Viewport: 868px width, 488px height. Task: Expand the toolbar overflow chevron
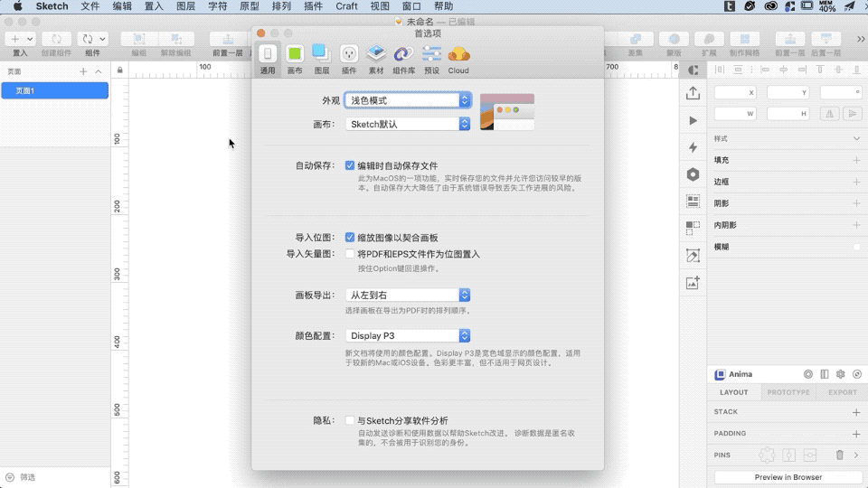[860, 39]
